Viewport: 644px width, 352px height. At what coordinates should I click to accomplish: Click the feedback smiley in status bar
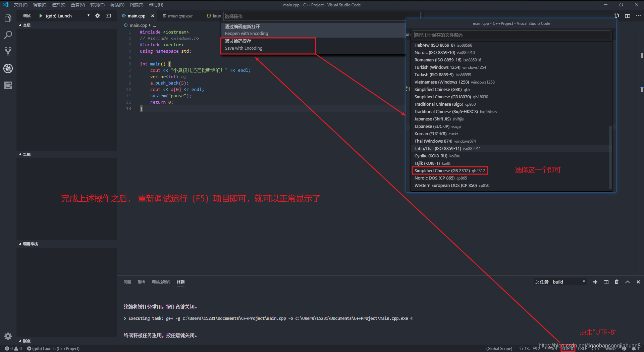624,349
